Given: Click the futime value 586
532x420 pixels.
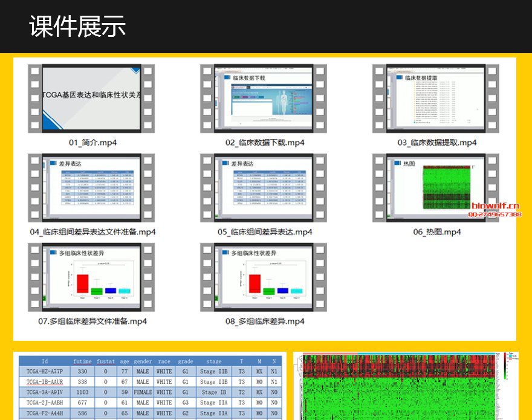Looking at the screenshot, I should tap(82, 413).
